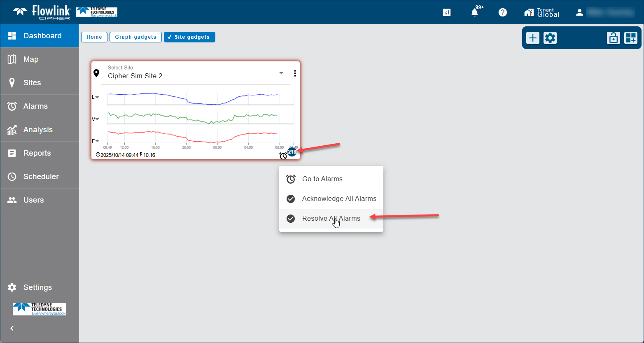This screenshot has width=644, height=343.
Task: Expand the F series dropdown arrow
Action: pos(97,141)
